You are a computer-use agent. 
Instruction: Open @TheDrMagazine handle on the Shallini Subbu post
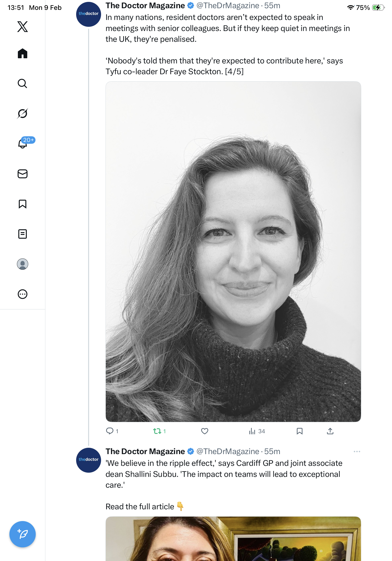(227, 452)
